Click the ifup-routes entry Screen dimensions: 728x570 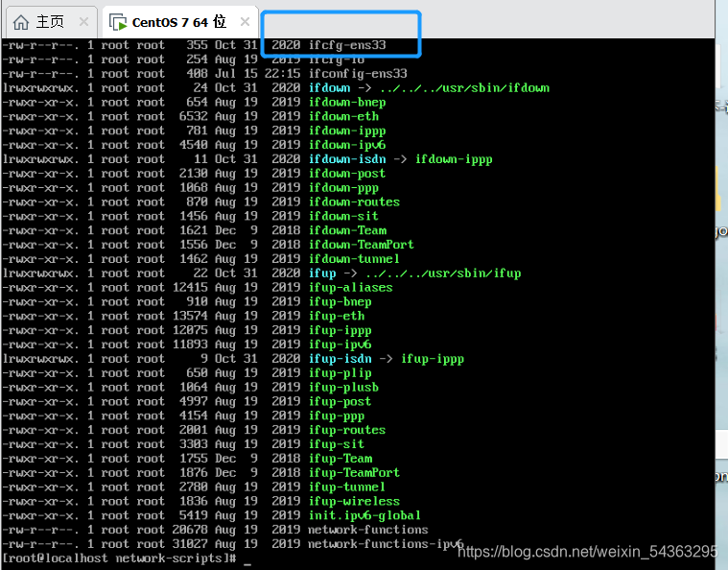click(x=347, y=430)
